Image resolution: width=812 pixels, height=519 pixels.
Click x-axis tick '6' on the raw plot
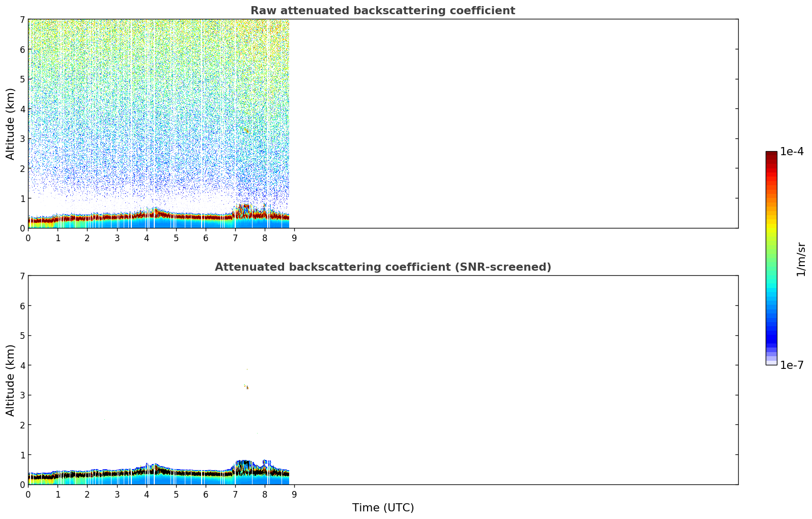pyautogui.click(x=206, y=238)
